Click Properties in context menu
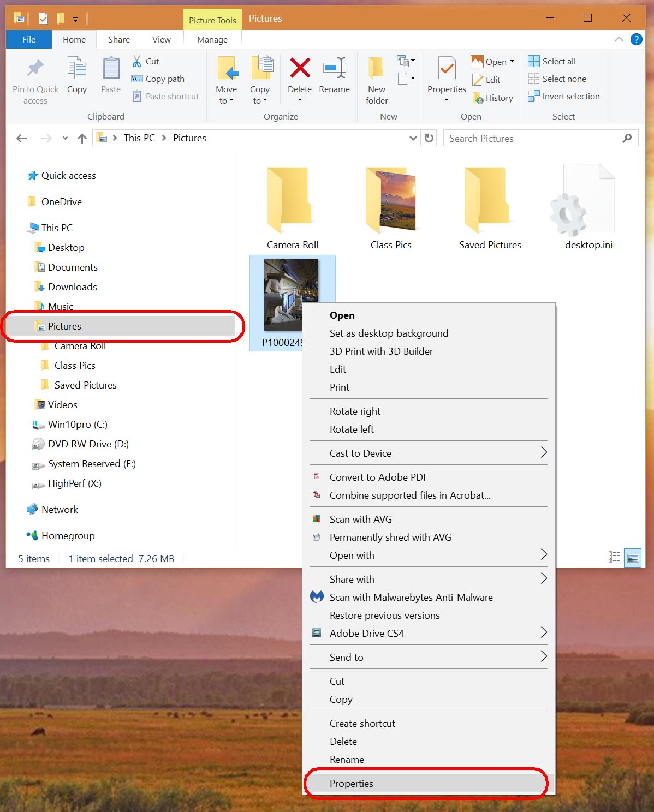Screen dimensions: 654x812 pyautogui.click(x=429, y=784)
